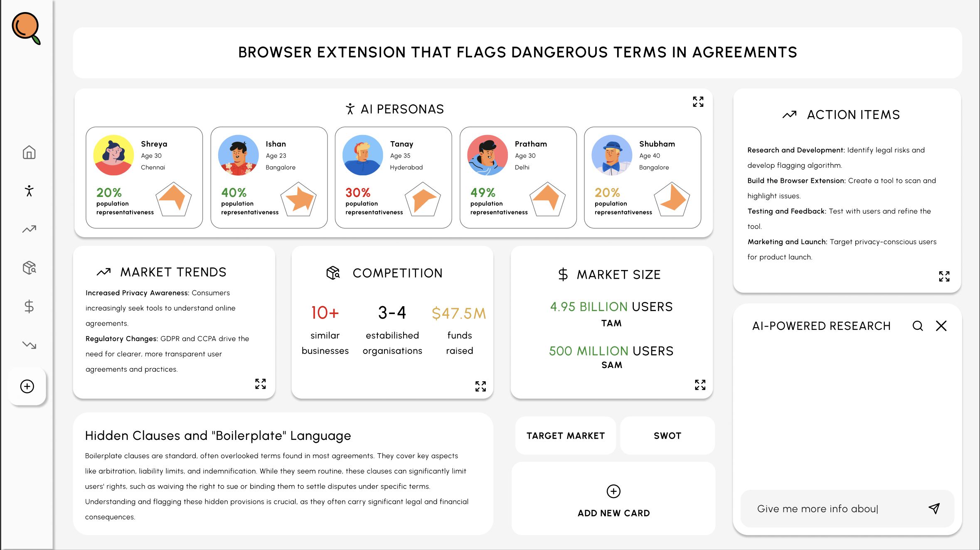The width and height of the screenshot is (980, 550).
Task: Expand the Market Trends card
Action: click(x=261, y=384)
